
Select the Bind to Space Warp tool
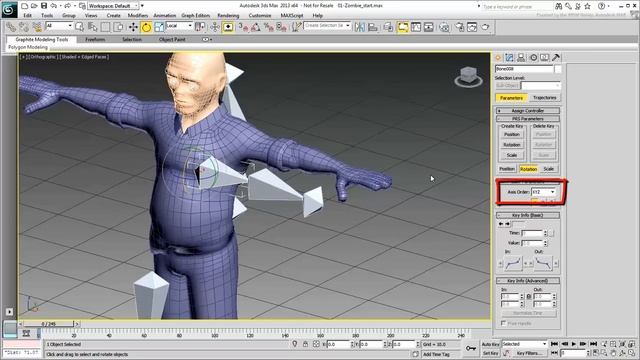(37, 27)
